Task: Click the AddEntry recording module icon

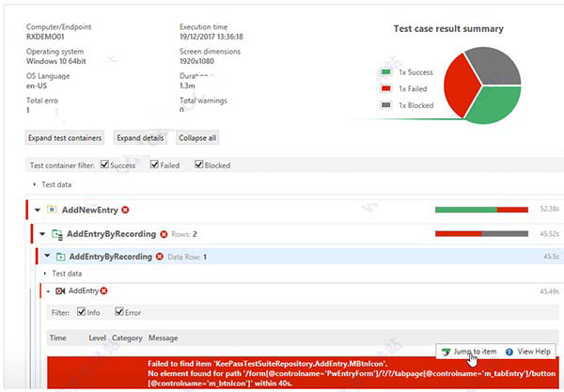Action: pos(60,290)
